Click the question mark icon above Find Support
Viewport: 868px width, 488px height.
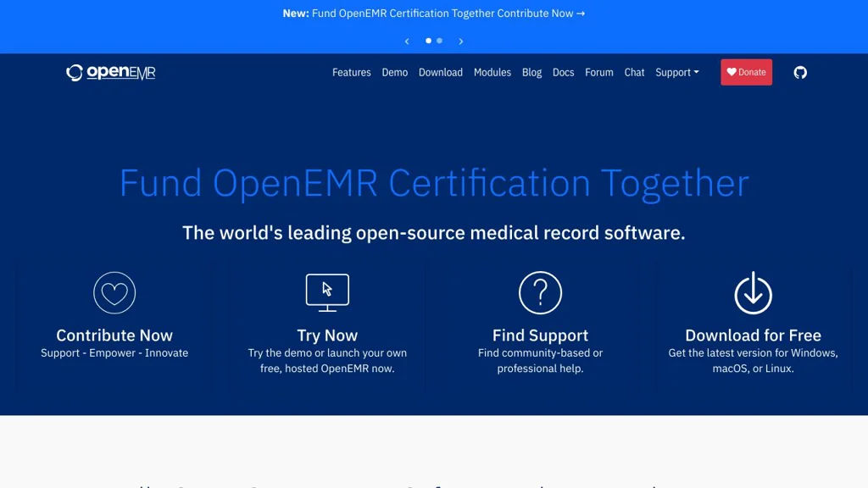coord(540,292)
